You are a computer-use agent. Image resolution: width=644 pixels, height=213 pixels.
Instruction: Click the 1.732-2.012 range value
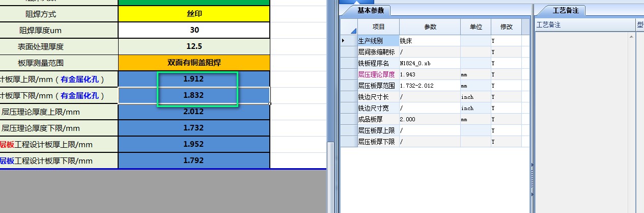coord(430,85)
